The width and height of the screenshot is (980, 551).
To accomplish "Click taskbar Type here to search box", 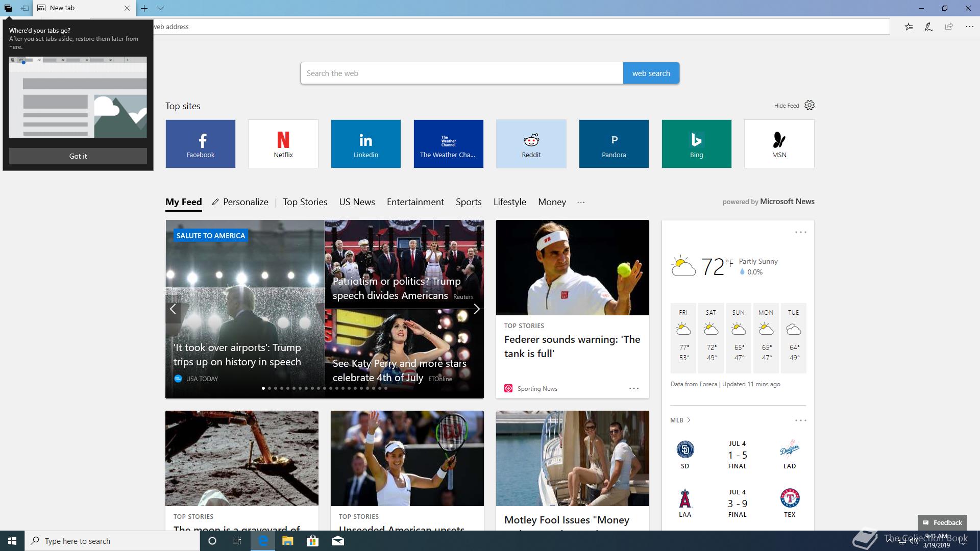I will pyautogui.click(x=112, y=541).
